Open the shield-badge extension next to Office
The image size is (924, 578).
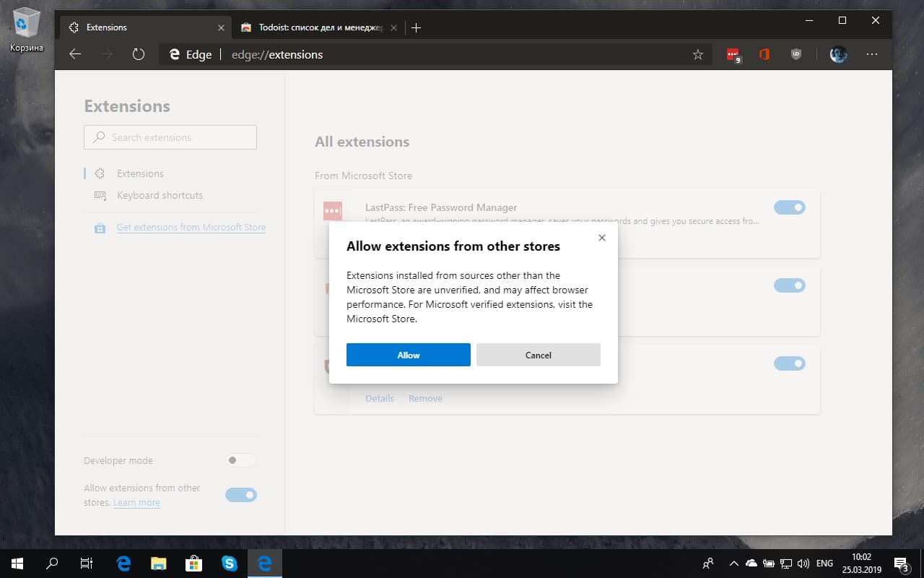(796, 54)
